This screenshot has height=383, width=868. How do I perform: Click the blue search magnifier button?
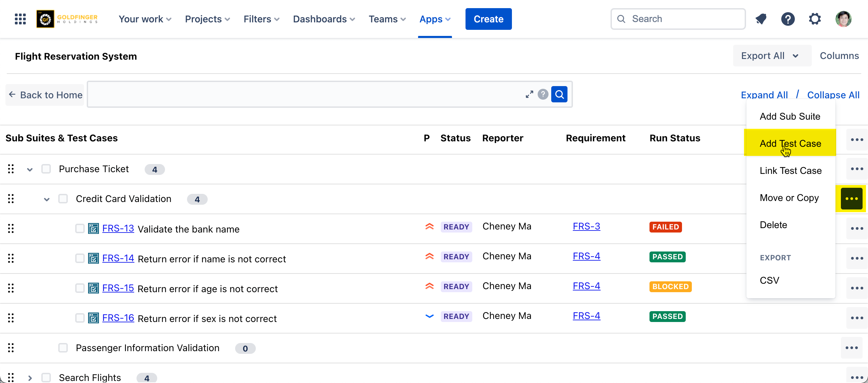click(559, 94)
